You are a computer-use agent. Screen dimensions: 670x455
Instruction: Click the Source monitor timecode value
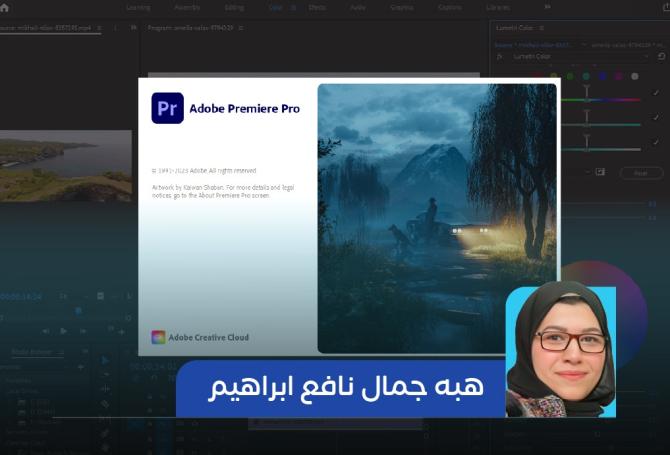pos(21,296)
